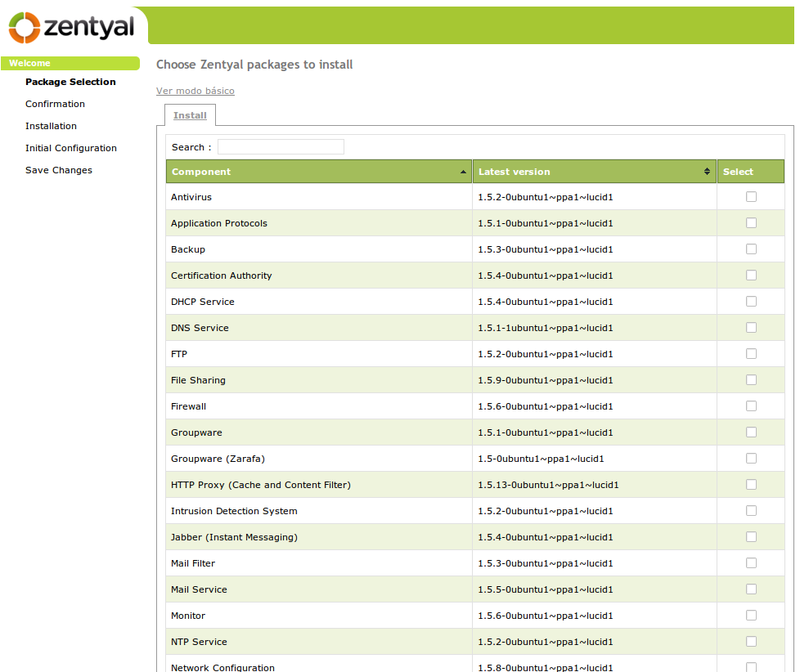Enable the Mail Service checkbox
Screen dimensions: 800x672
pyautogui.click(x=751, y=589)
